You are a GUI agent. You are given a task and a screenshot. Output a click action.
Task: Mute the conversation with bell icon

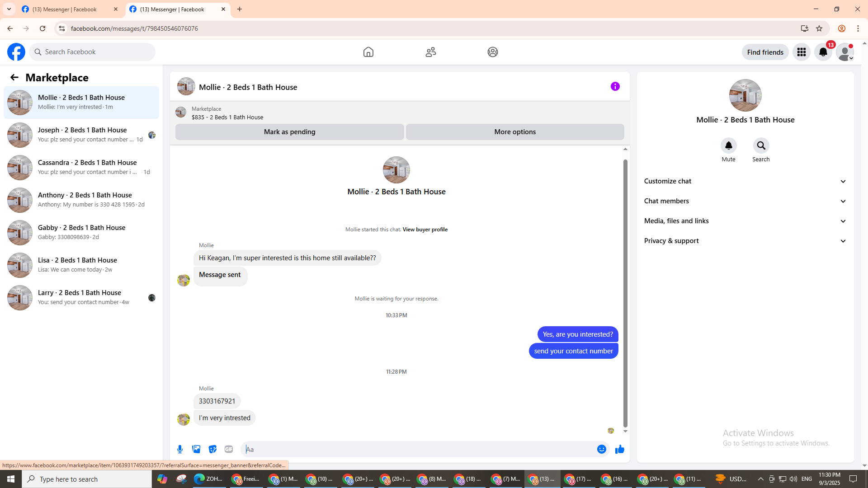click(x=729, y=145)
